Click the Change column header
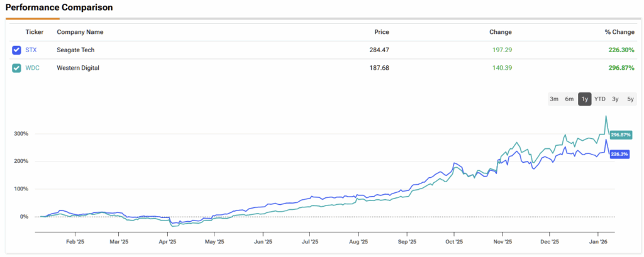The height and width of the screenshot is (257, 644). click(500, 32)
